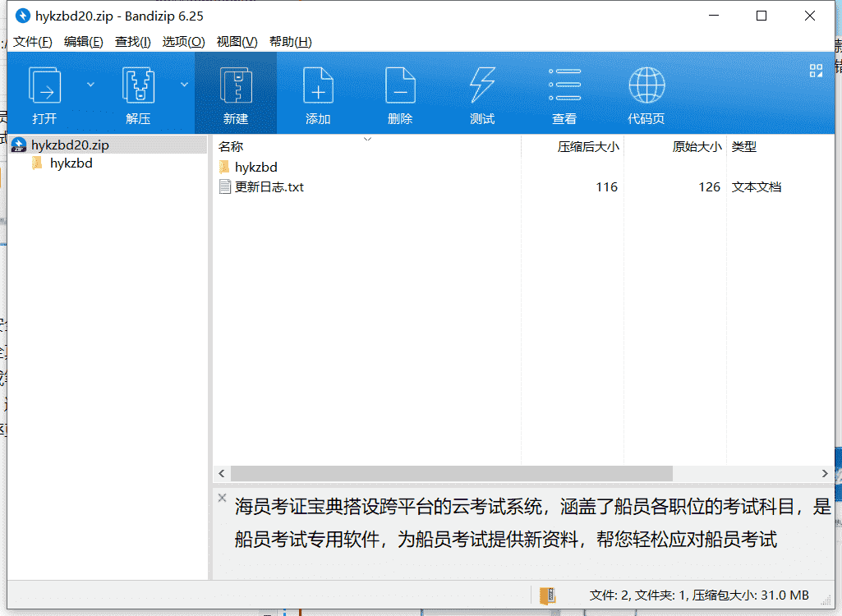Minimize the Bandizip window
This screenshot has width=842, height=616.
coord(714,16)
